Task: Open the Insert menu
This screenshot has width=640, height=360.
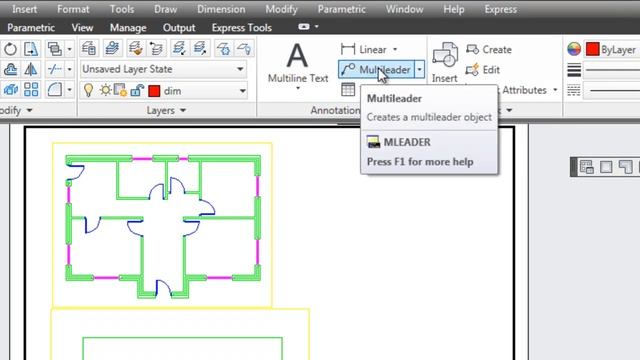Action: (x=24, y=9)
